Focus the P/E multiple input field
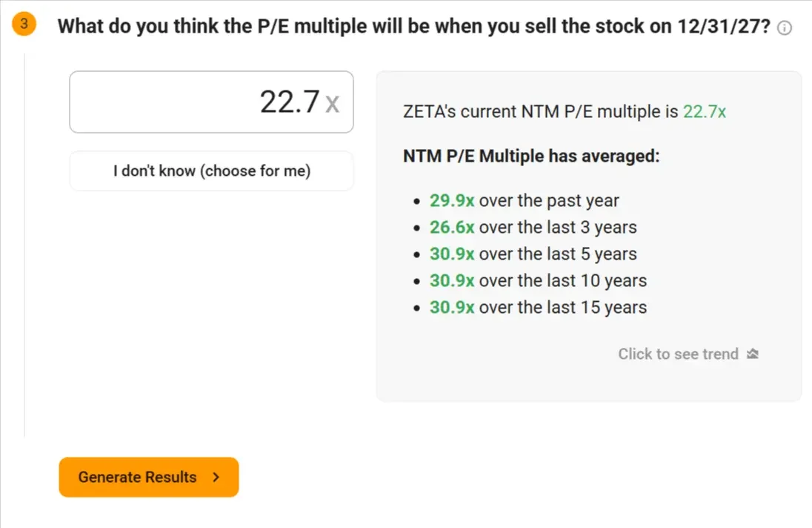The height and width of the screenshot is (528, 812). (x=211, y=102)
